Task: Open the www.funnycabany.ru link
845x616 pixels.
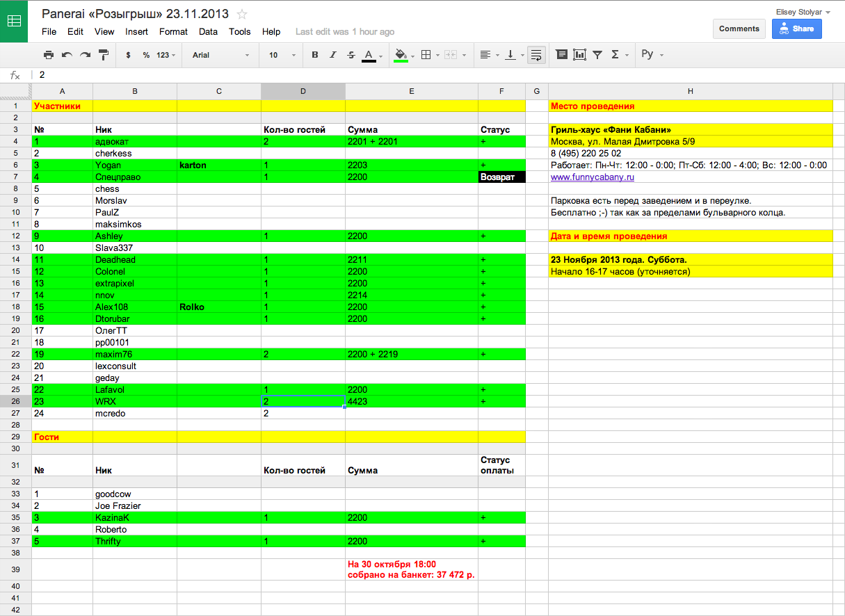Action: pyautogui.click(x=592, y=177)
